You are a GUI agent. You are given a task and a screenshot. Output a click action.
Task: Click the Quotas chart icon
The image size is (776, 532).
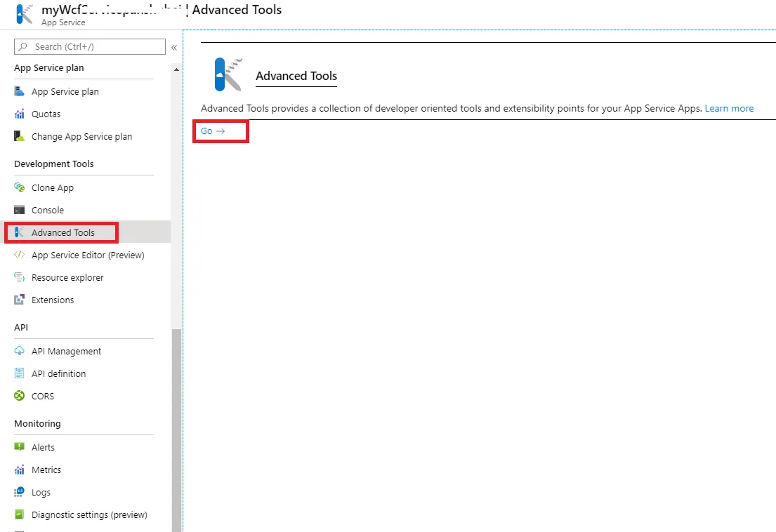[19, 114]
